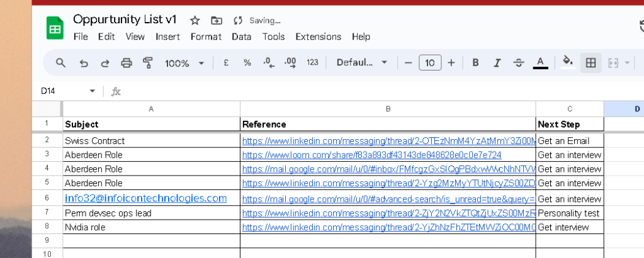Open the Extensions menu
Image resolution: width=644 pixels, height=258 pixels.
(x=319, y=36)
